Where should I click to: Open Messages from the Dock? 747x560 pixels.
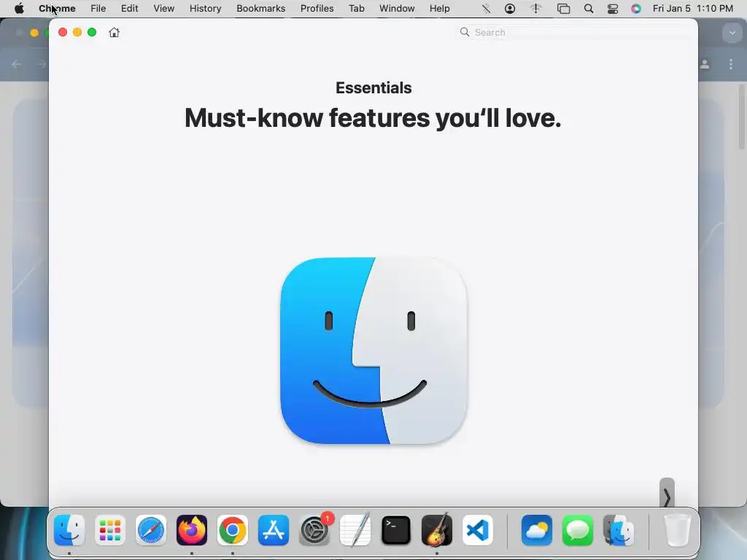click(578, 530)
